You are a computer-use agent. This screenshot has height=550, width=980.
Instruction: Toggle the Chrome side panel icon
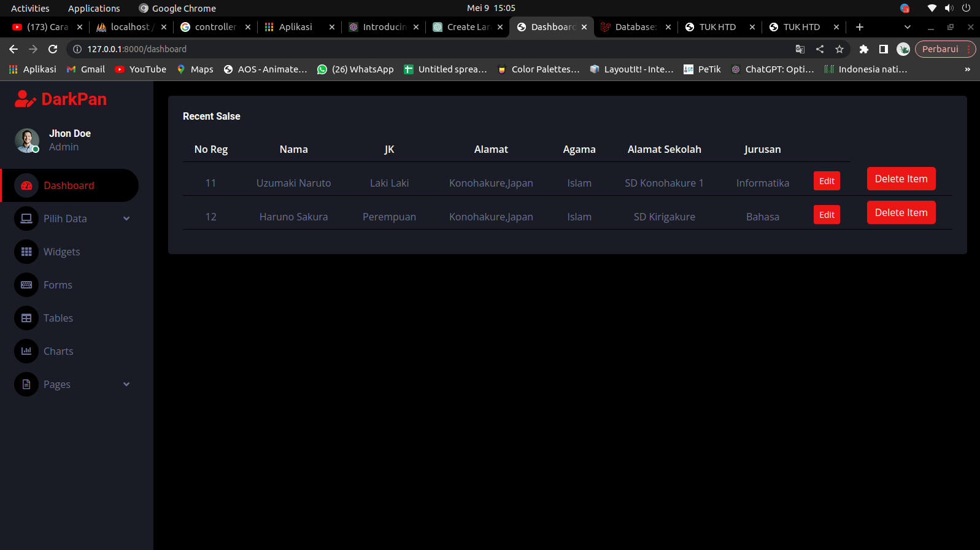tap(884, 49)
